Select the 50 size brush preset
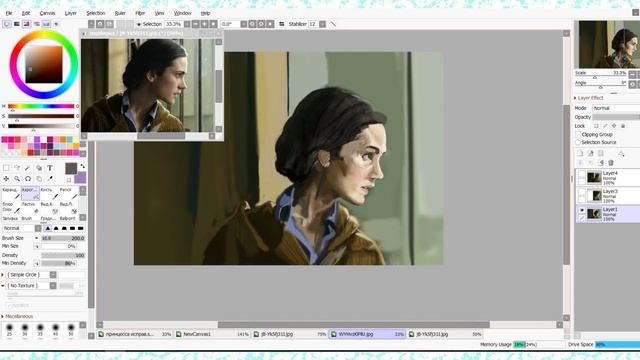640x360 pixels. (x=71, y=329)
